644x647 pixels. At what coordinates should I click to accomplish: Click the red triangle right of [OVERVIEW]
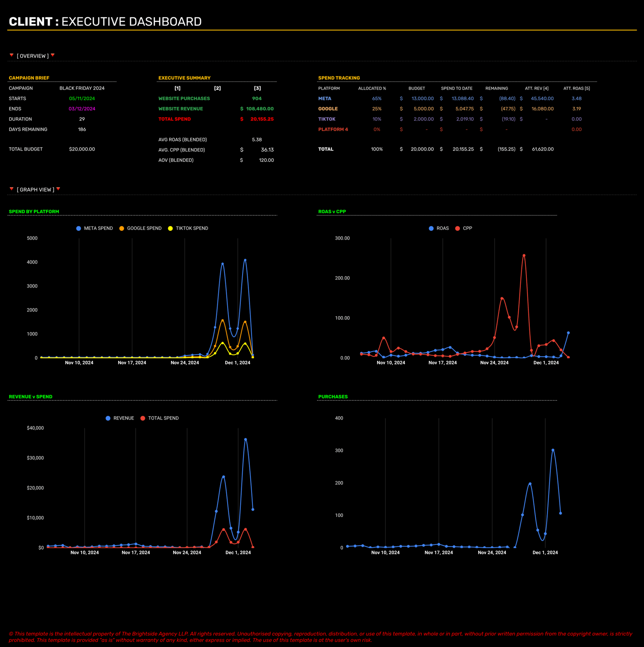pos(53,55)
